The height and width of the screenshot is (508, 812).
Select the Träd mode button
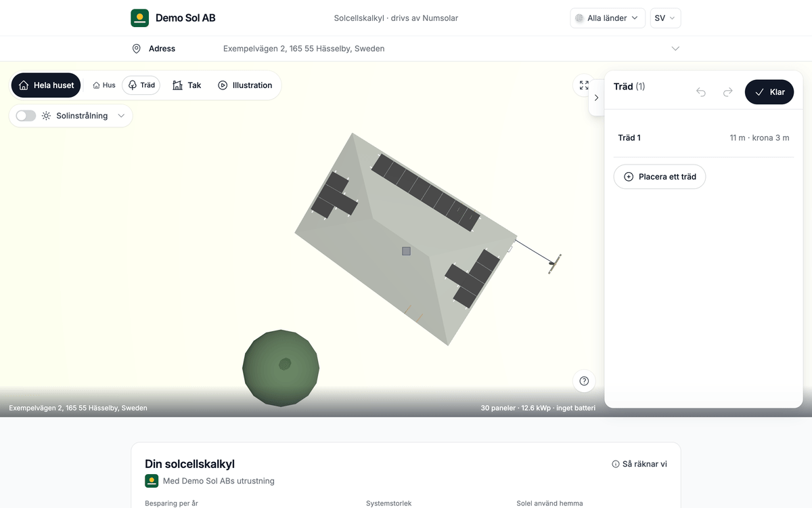click(141, 85)
